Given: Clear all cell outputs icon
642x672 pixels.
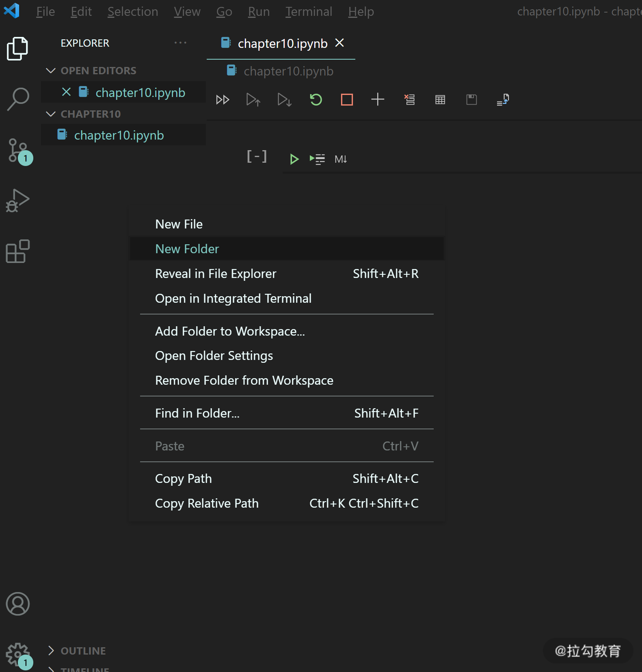Looking at the screenshot, I should point(409,100).
